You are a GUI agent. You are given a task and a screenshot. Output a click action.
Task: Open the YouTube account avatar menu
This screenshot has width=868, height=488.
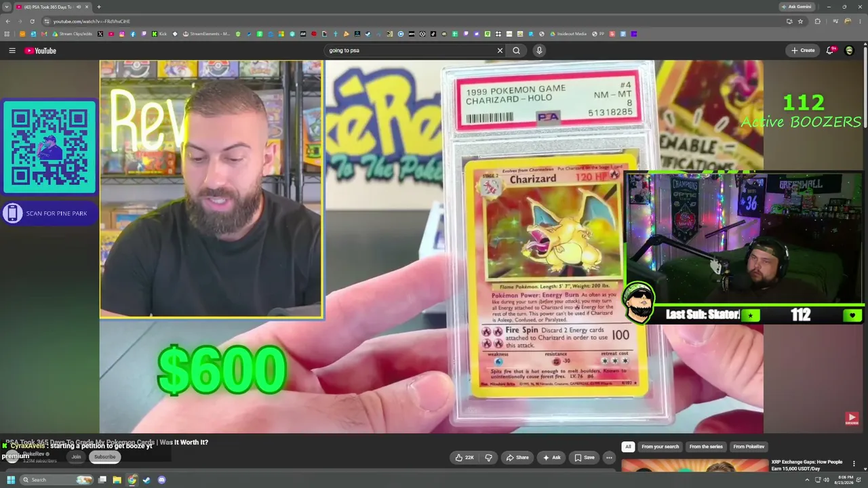pos(849,50)
